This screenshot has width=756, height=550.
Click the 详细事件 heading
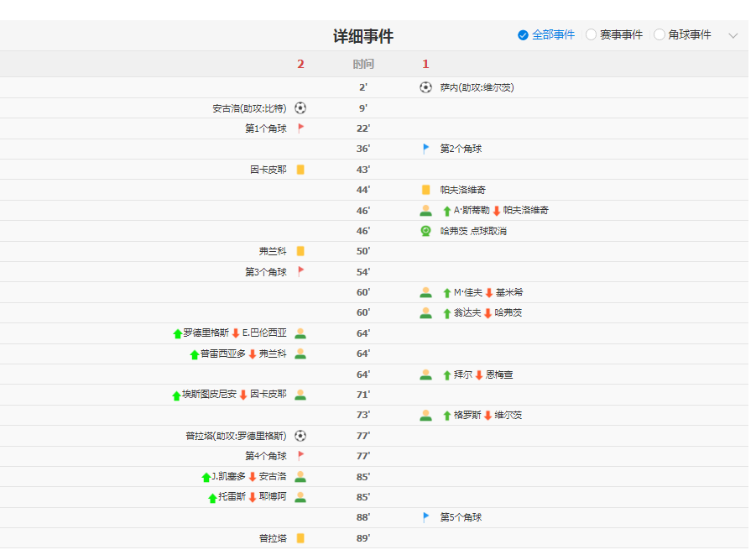pyautogui.click(x=363, y=36)
